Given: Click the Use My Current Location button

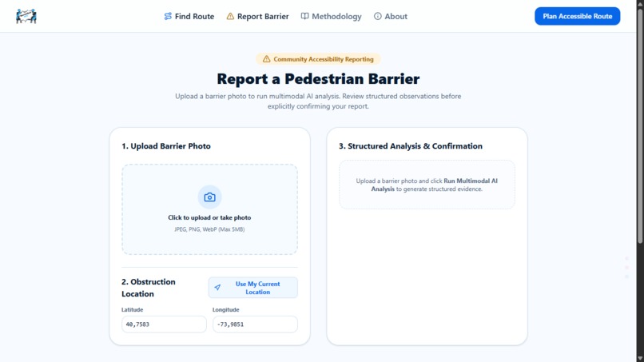Looking at the screenshot, I should pos(253,288).
